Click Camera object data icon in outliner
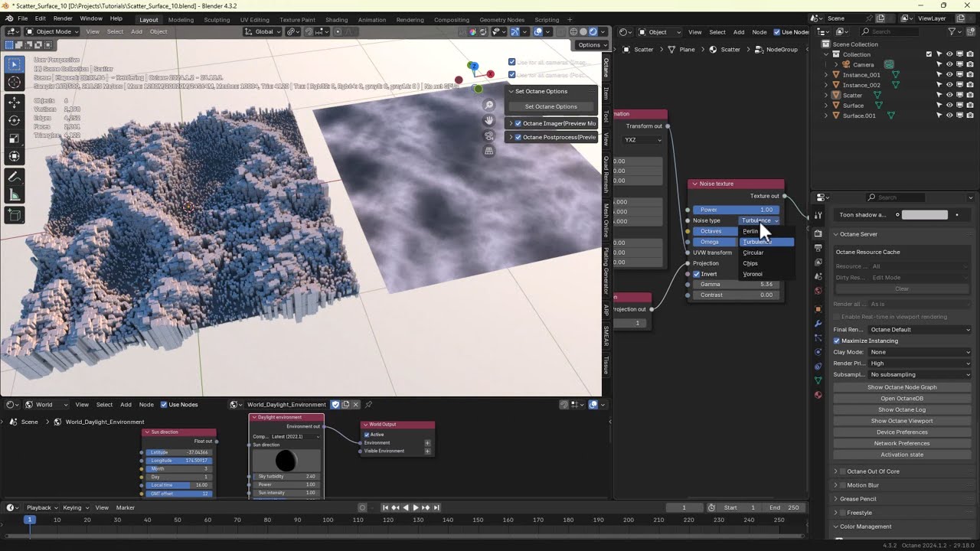The height and width of the screenshot is (551, 980). [889, 64]
